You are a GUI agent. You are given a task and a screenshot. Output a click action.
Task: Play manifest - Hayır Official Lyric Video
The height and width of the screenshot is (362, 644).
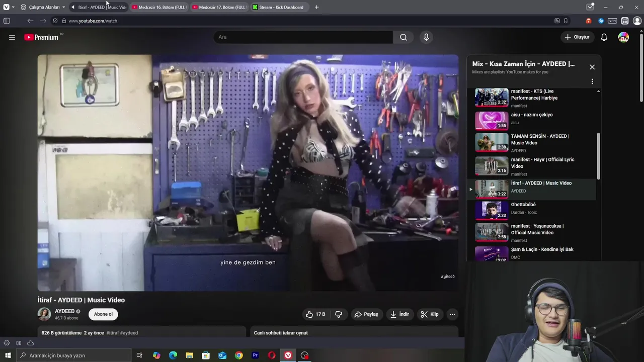531,166
